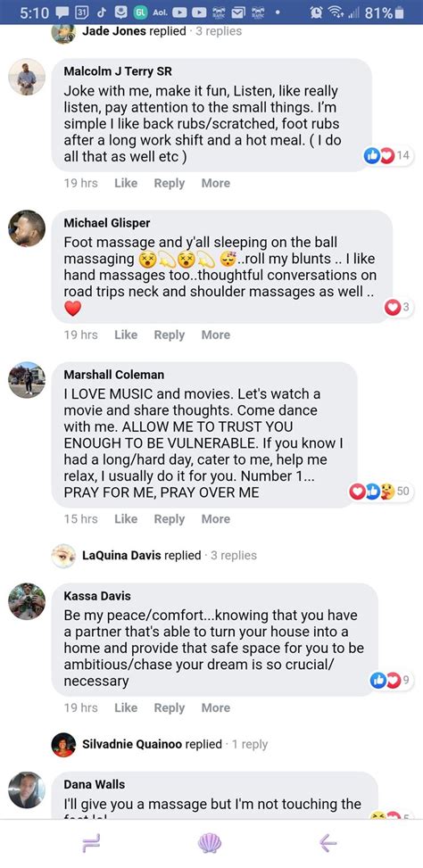The width and height of the screenshot is (423, 868).
Task: Open More options on Marshall Coleman's comment
Action: (x=215, y=518)
